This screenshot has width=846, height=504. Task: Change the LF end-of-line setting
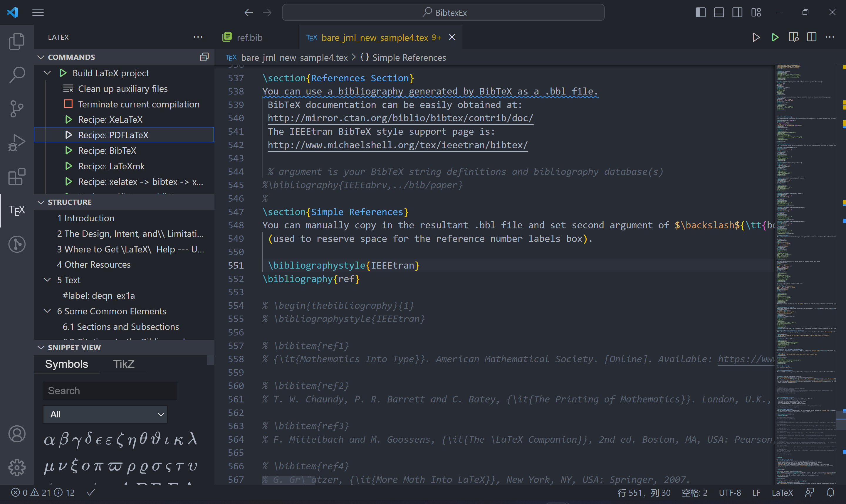click(756, 493)
